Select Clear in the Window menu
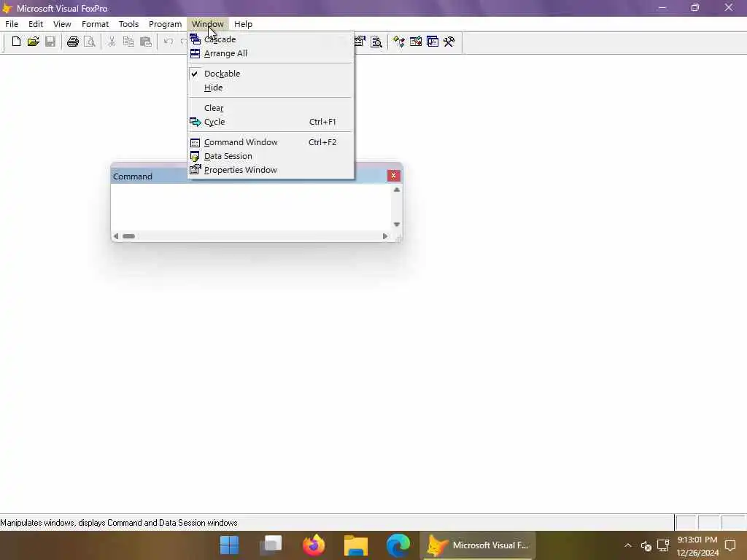The height and width of the screenshot is (560, 747). click(x=271, y=108)
